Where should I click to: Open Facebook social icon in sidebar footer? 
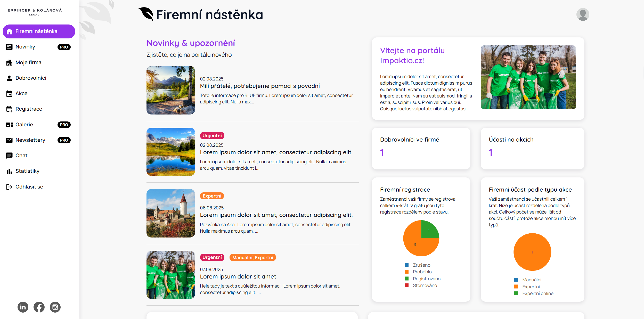(39, 307)
